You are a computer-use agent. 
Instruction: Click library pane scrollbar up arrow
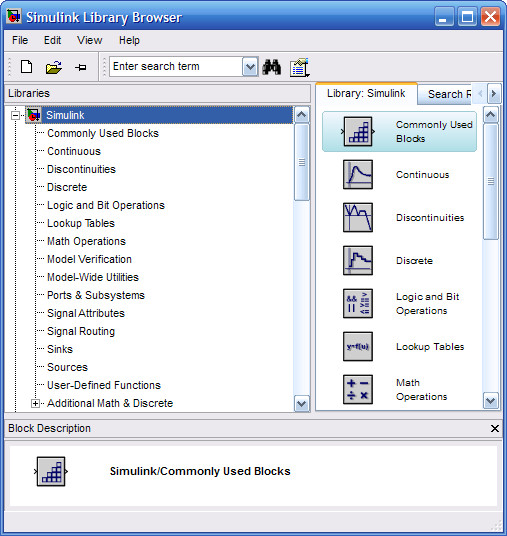coord(491,115)
